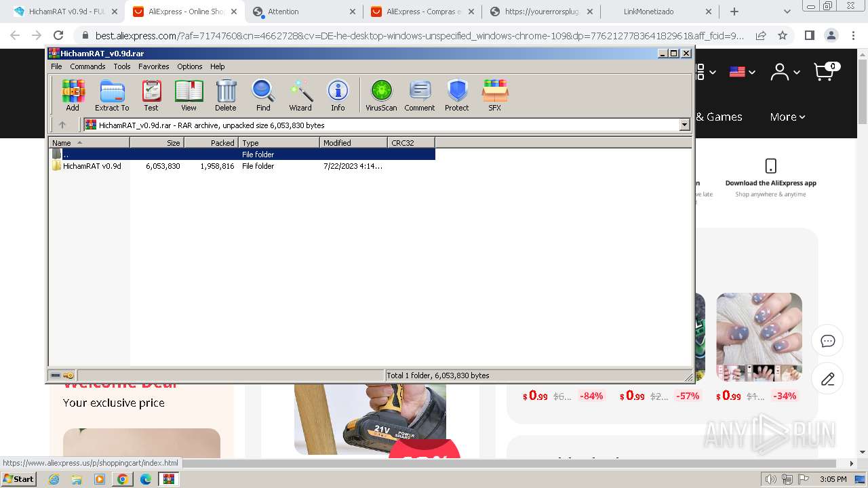The width and height of the screenshot is (868, 488).
Task: Open the Chrome three-dot menu
Action: coord(853,35)
